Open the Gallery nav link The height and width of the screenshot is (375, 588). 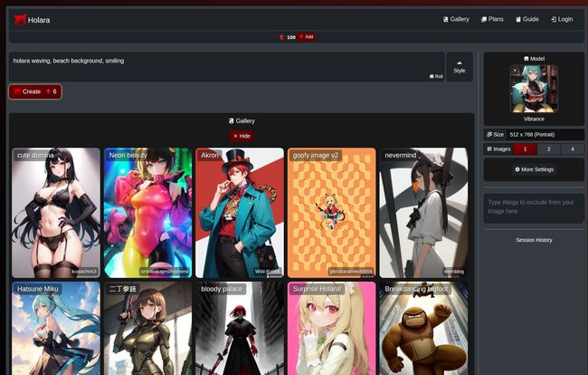(x=456, y=19)
